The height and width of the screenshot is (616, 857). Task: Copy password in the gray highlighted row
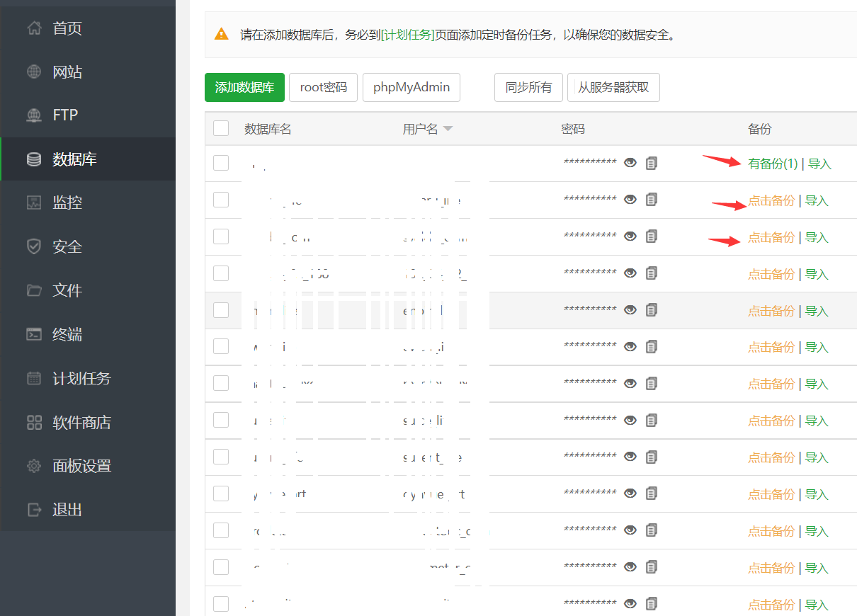(x=652, y=309)
